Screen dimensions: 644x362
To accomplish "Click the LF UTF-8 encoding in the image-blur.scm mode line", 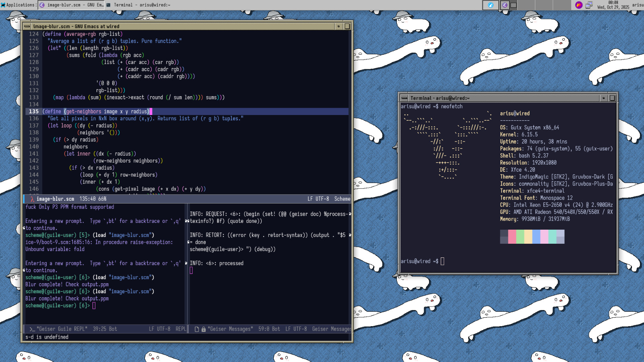I will tap(318, 199).
